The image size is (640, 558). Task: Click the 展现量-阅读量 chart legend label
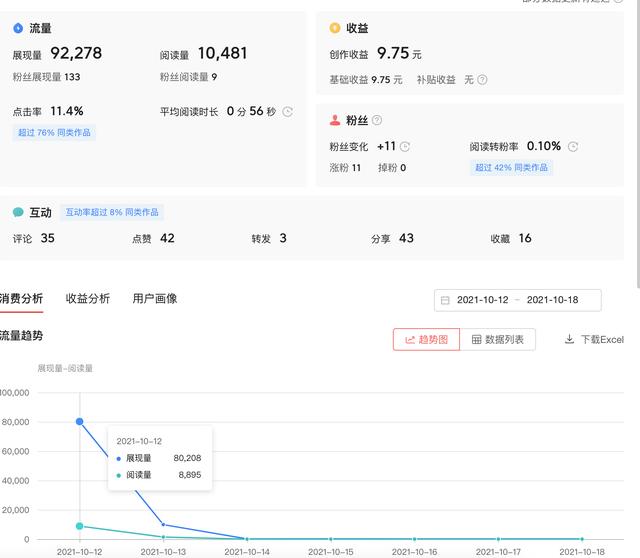(65, 368)
